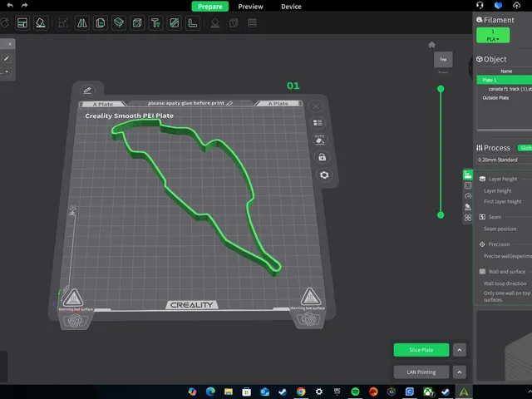Click the undo arrow in title bar
The height and width of the screenshot is (399, 532).
(10, 6)
